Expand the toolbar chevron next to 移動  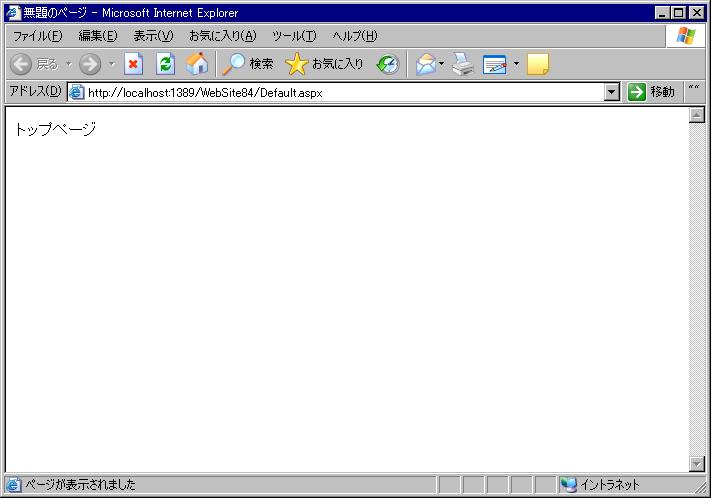click(694, 88)
